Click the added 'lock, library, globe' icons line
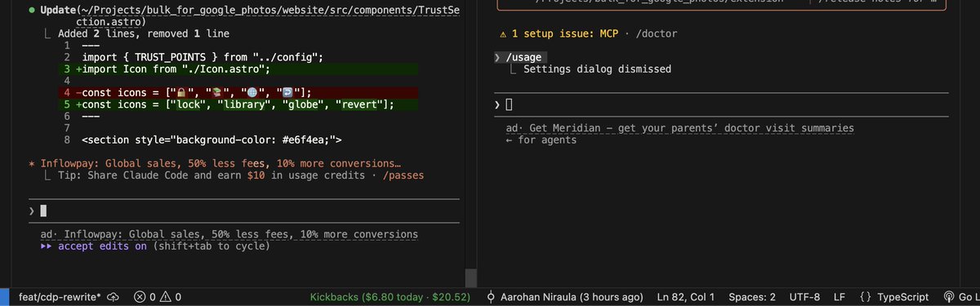Viewport: 980px width, 306px height. point(241,104)
